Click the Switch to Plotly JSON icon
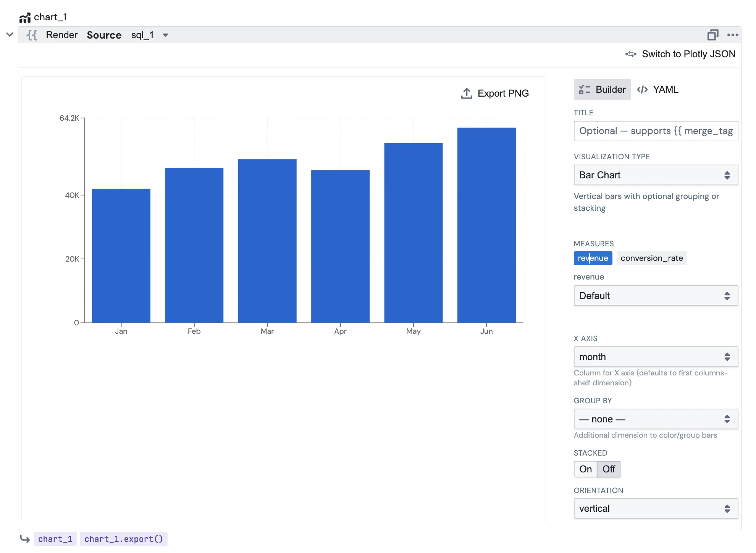The image size is (756, 553). [x=631, y=54]
